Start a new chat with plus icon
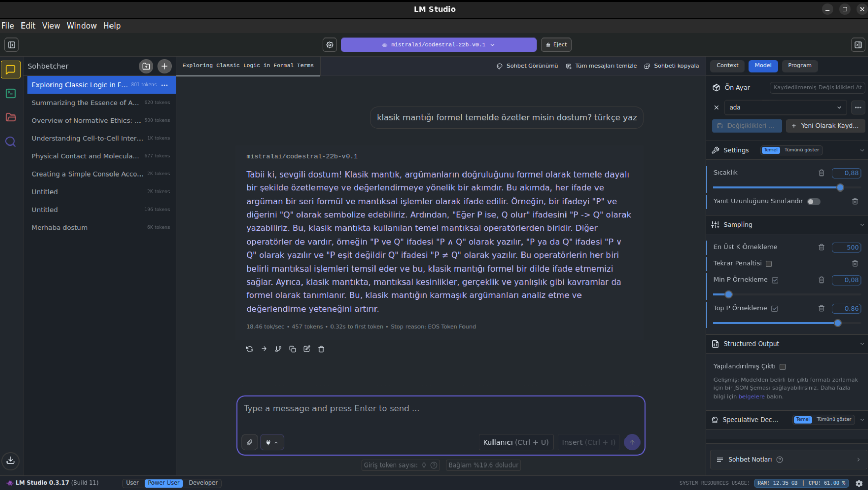Image resolution: width=868 pixels, height=490 pixels. pyautogui.click(x=164, y=66)
